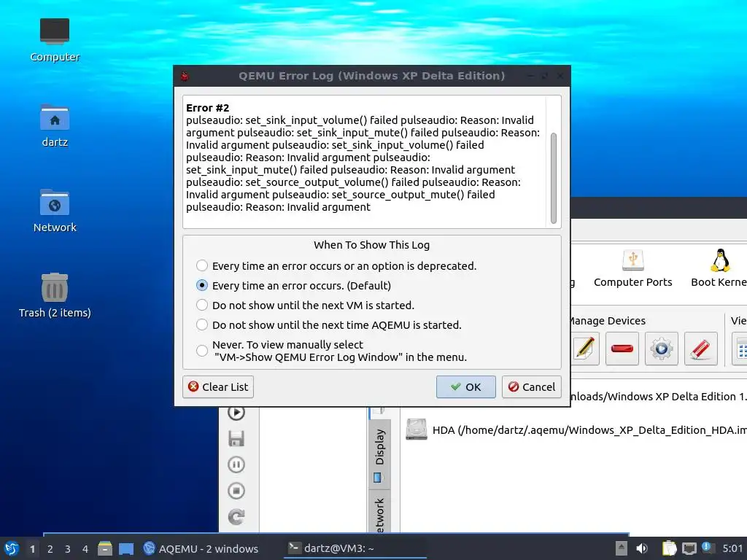Click the update notification tray icon
The height and width of the screenshot is (560, 747).
pos(708,547)
